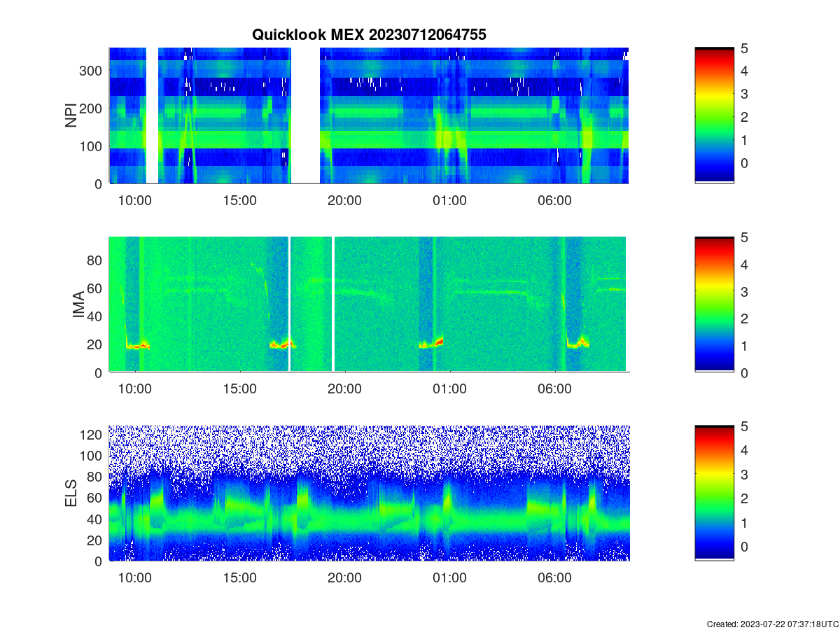
Task: Click the "20:00" time tick under the NPI panel
Action: (x=345, y=201)
